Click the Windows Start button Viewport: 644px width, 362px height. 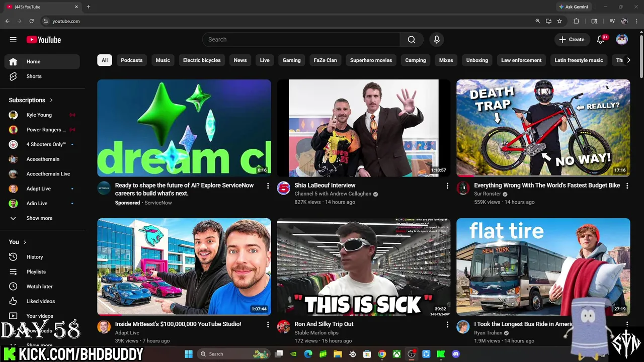pyautogui.click(x=189, y=354)
